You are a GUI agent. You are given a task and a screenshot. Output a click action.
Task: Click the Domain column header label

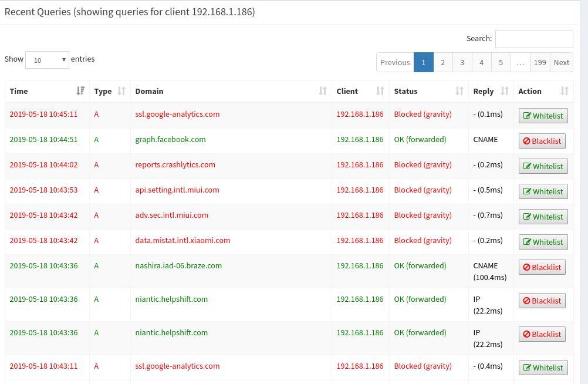tap(149, 91)
